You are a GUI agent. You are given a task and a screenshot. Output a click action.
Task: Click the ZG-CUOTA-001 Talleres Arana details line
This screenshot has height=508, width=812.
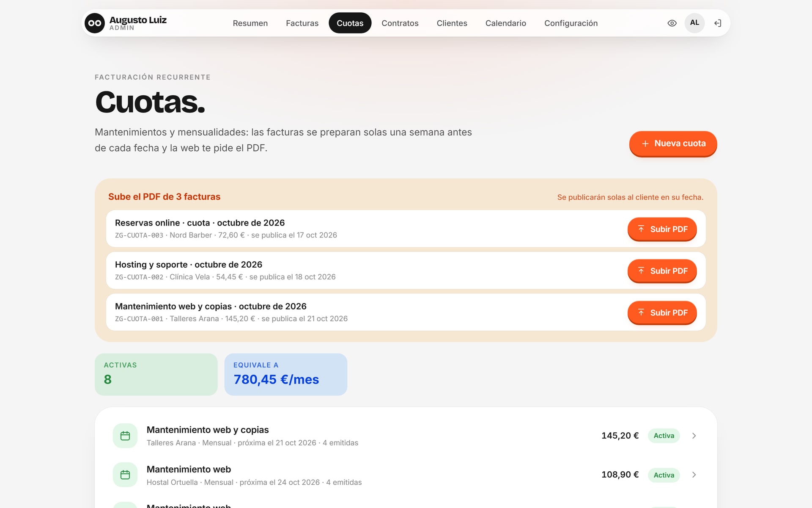(x=231, y=319)
